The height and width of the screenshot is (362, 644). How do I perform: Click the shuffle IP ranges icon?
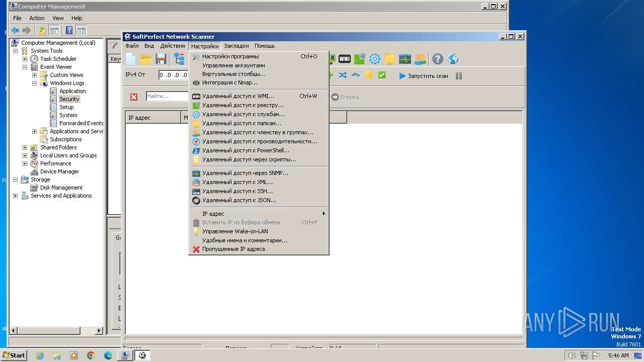343,75
